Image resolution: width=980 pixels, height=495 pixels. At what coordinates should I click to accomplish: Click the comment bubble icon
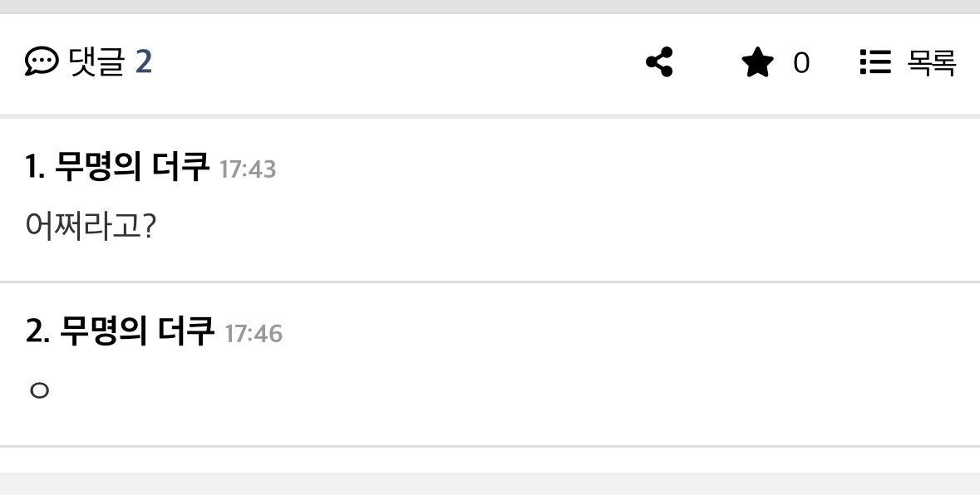pos(42,61)
